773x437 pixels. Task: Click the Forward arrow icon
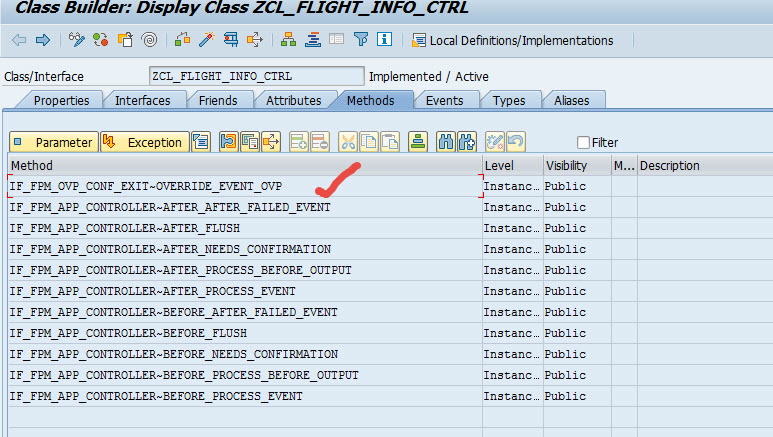pyautogui.click(x=43, y=40)
